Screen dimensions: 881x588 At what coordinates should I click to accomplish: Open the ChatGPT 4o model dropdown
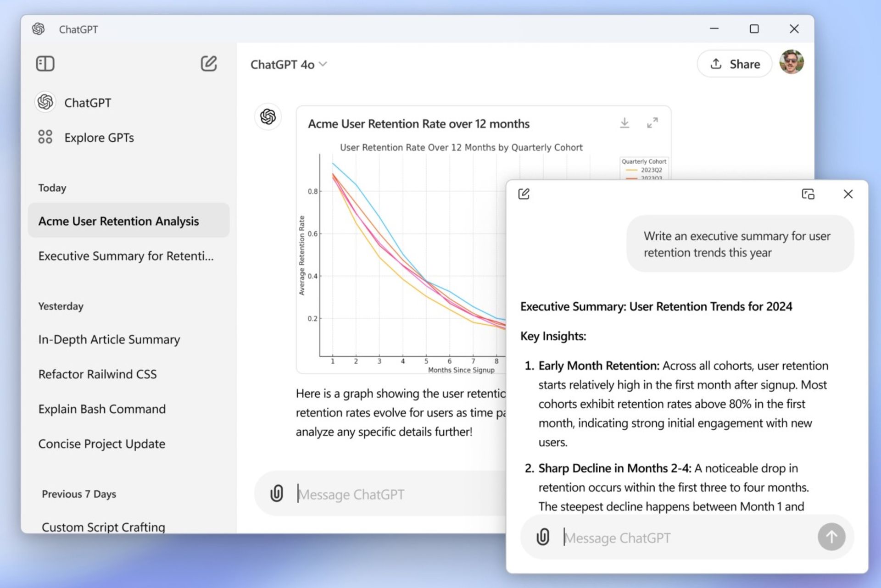point(289,65)
